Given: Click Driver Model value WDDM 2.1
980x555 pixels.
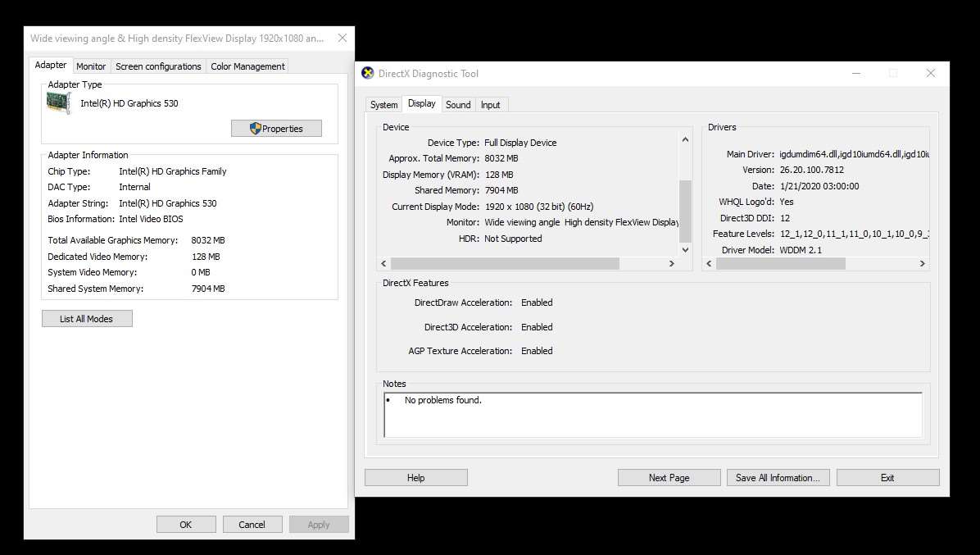Looking at the screenshot, I should [x=801, y=250].
